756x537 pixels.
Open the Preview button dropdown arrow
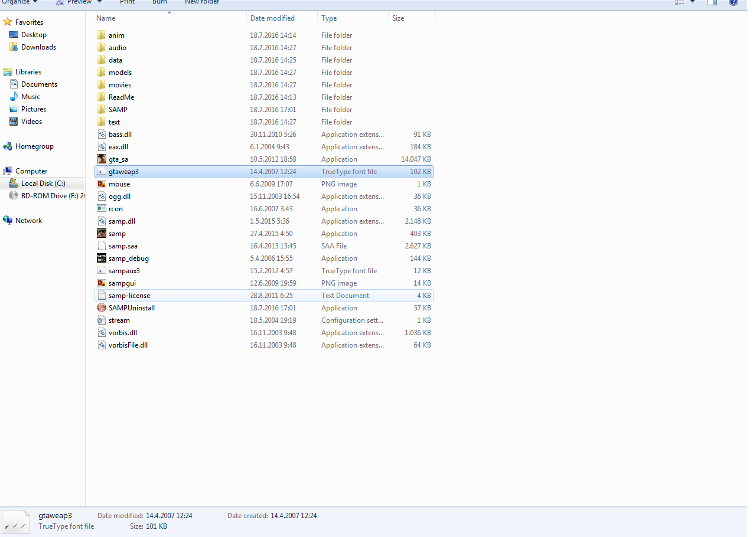[x=99, y=2]
